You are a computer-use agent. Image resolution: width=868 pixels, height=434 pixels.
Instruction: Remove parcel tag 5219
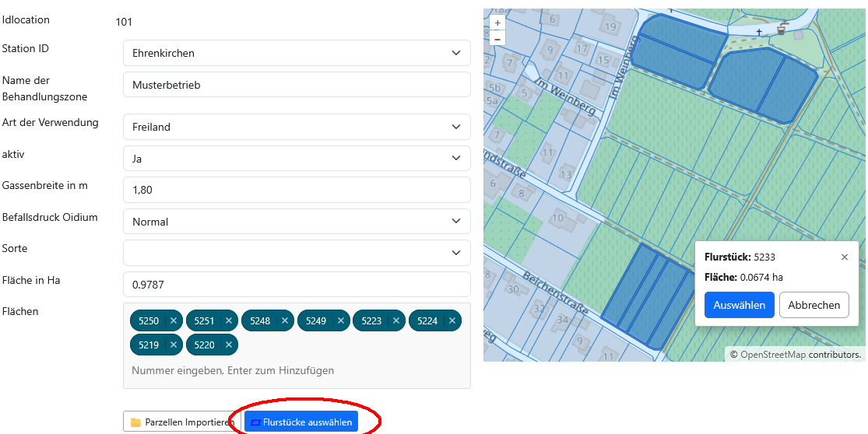(174, 345)
